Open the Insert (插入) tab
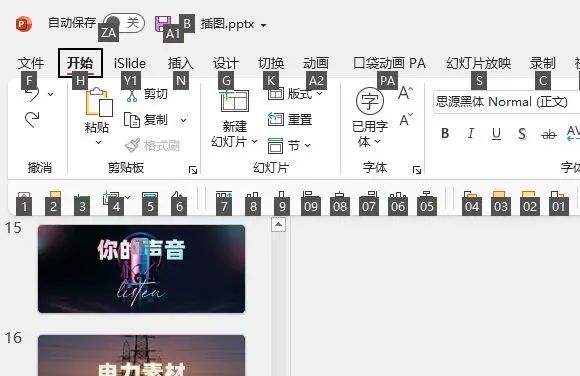Screen dimensions: 580x376 pyautogui.click(x=181, y=63)
